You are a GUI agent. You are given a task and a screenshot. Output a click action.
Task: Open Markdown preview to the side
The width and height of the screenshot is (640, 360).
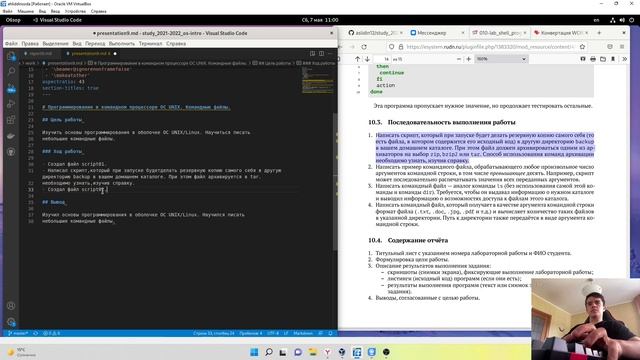(313, 53)
